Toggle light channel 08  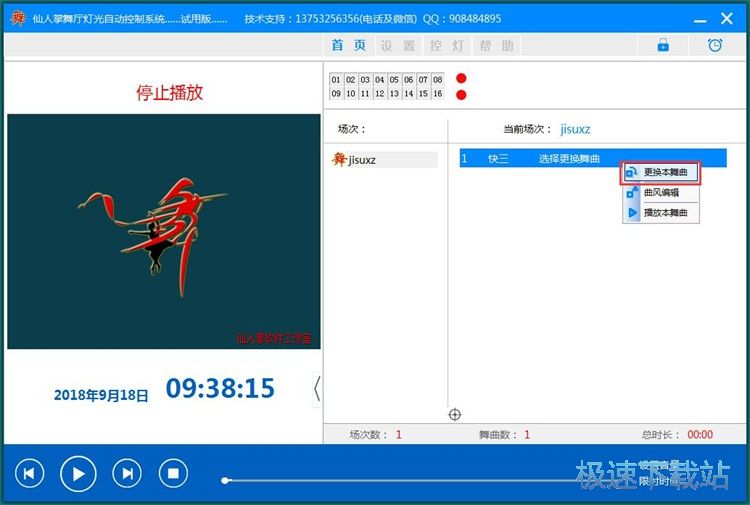[x=438, y=79]
